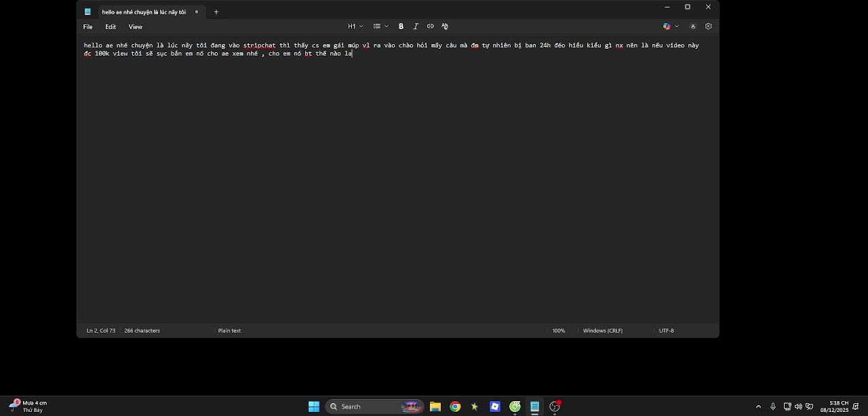Toggle bold formatting in Notepad

coord(401,26)
